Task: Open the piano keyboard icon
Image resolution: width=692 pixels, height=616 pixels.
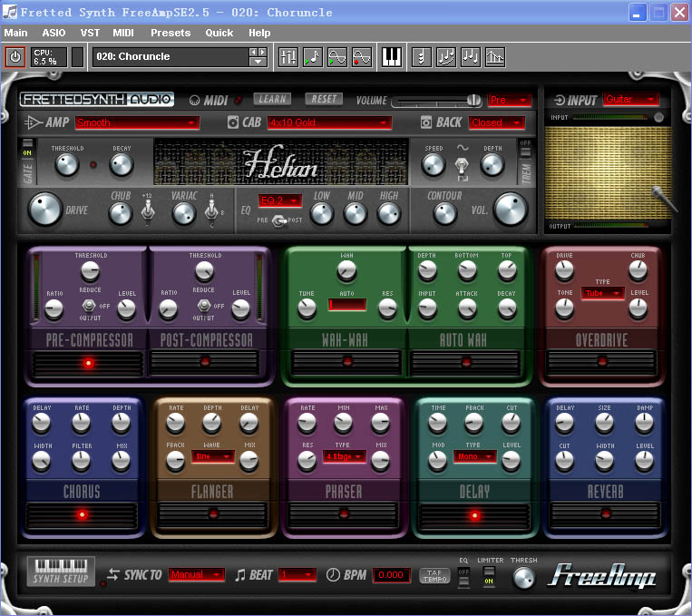Action: coord(391,57)
